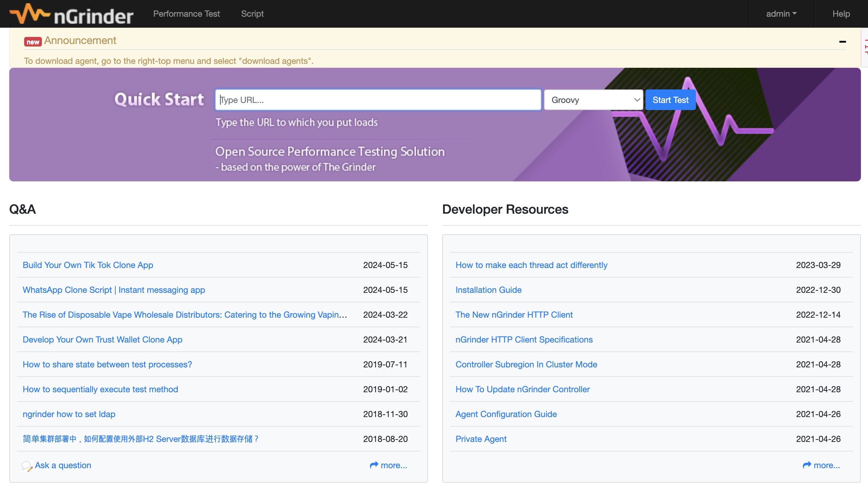Click the download agent announcement text
Image resolution: width=868 pixels, height=487 pixels.
click(x=169, y=61)
